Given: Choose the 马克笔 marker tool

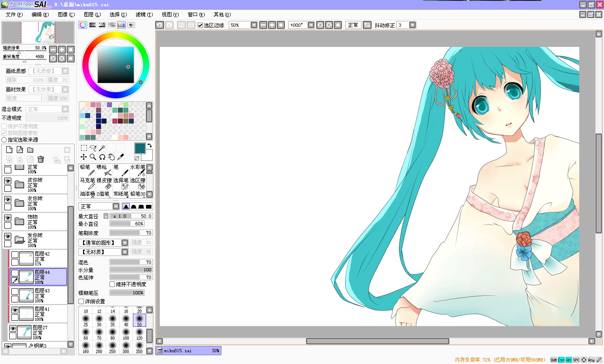Looking at the screenshot, I should pos(87,183).
